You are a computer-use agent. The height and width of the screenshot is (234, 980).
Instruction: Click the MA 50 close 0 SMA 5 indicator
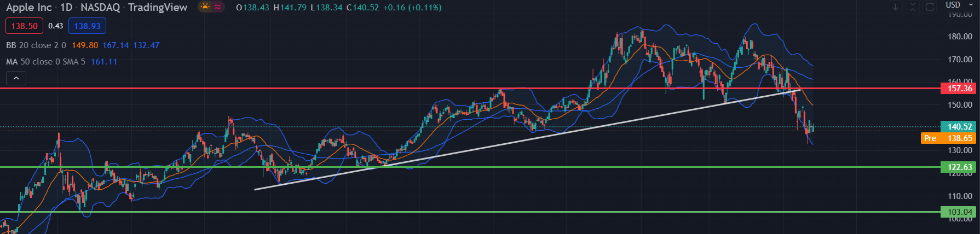click(45, 62)
